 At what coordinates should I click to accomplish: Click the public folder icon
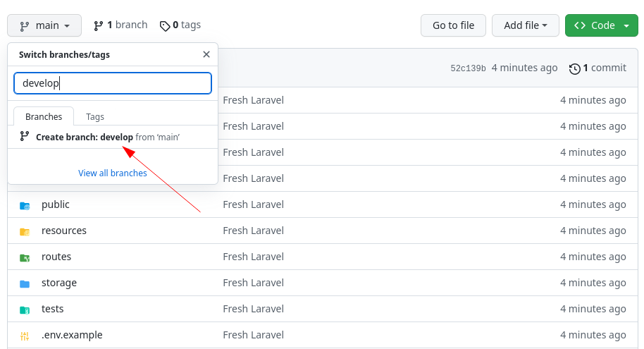[x=25, y=205]
